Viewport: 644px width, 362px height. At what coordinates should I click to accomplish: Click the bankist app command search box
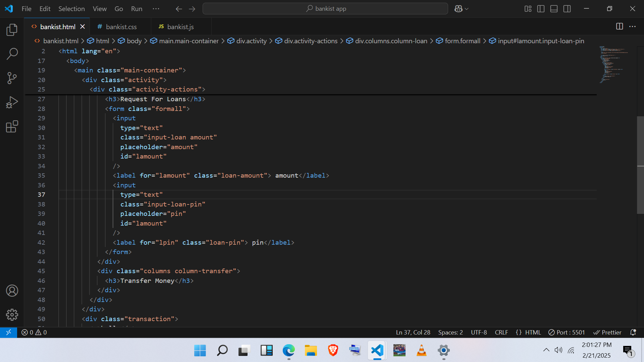(x=325, y=9)
